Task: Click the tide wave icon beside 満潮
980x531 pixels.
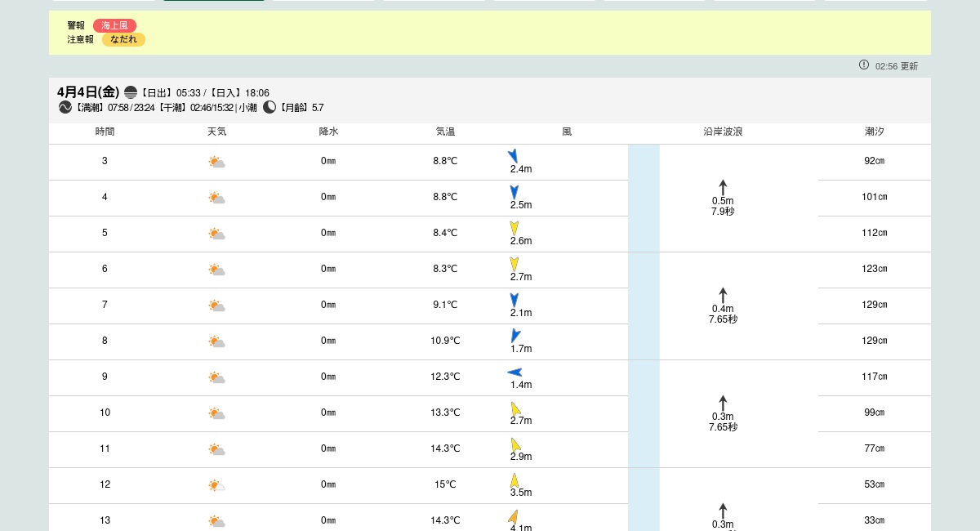Action: pos(65,107)
